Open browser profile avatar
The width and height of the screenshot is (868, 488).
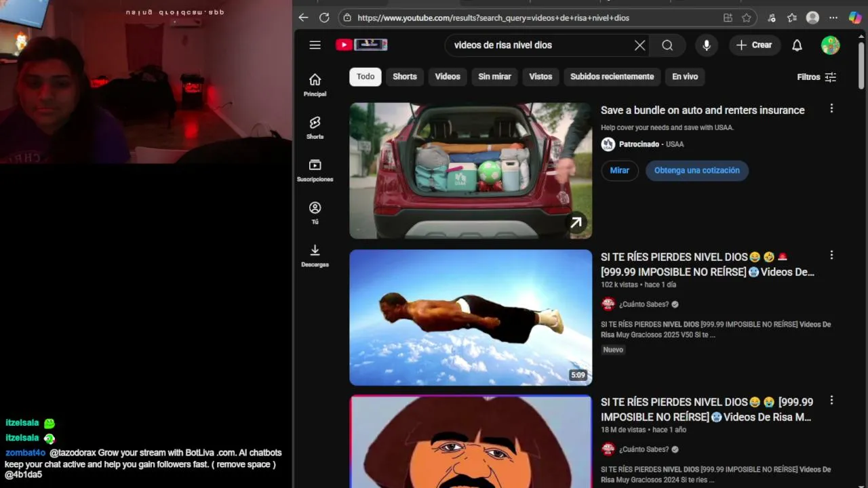click(812, 18)
